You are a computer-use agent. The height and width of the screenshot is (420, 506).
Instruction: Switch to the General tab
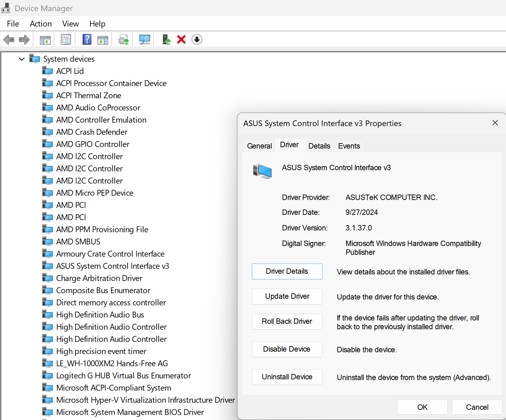coord(259,146)
